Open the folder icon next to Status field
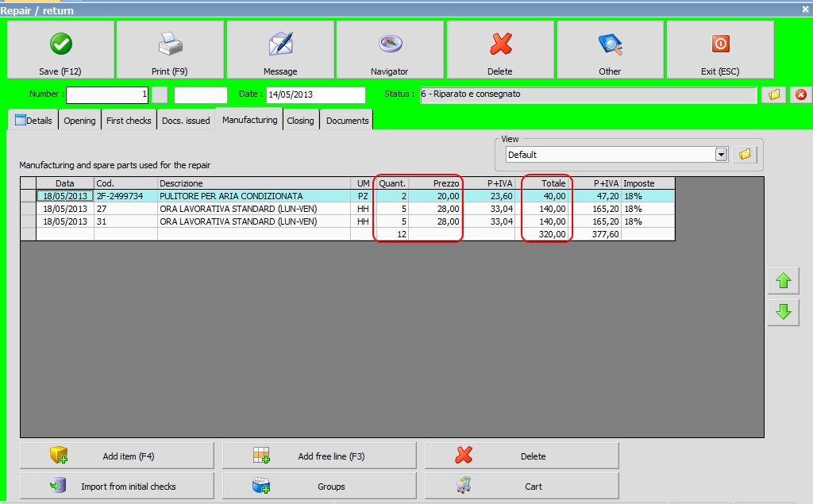Screen dimensions: 813x504 point(773,95)
